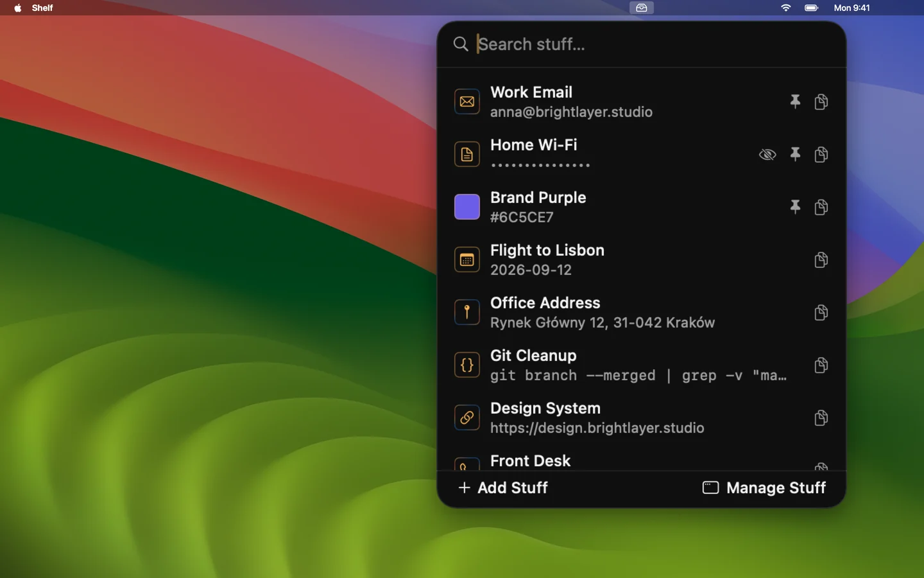Image resolution: width=924 pixels, height=578 pixels.
Task: Click the Add Stuff button
Action: point(503,488)
